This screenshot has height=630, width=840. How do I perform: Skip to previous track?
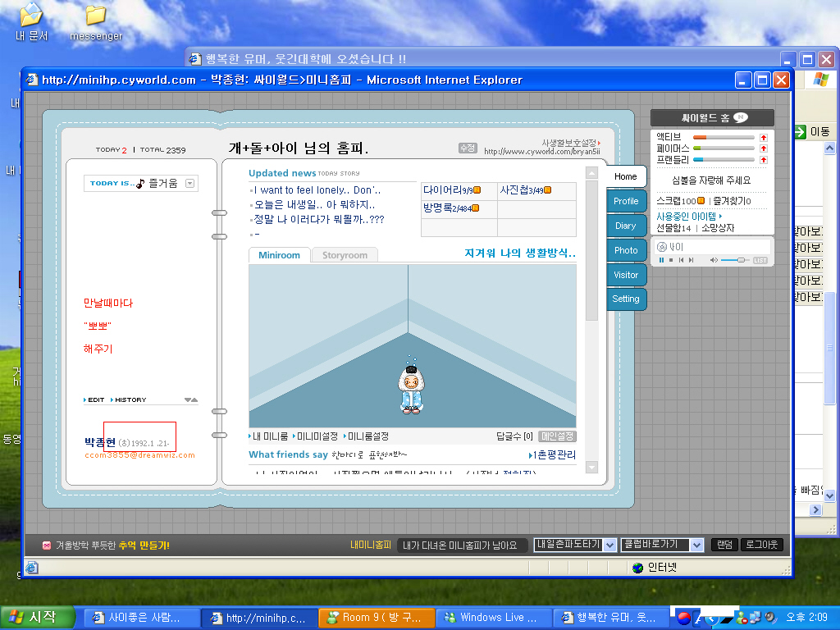tap(681, 260)
